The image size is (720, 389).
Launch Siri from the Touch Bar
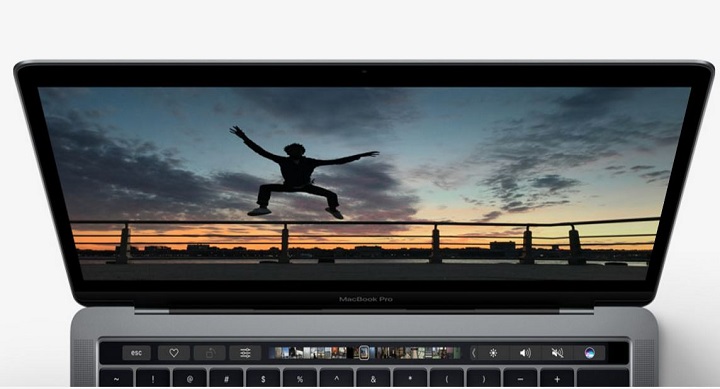[x=590, y=353]
